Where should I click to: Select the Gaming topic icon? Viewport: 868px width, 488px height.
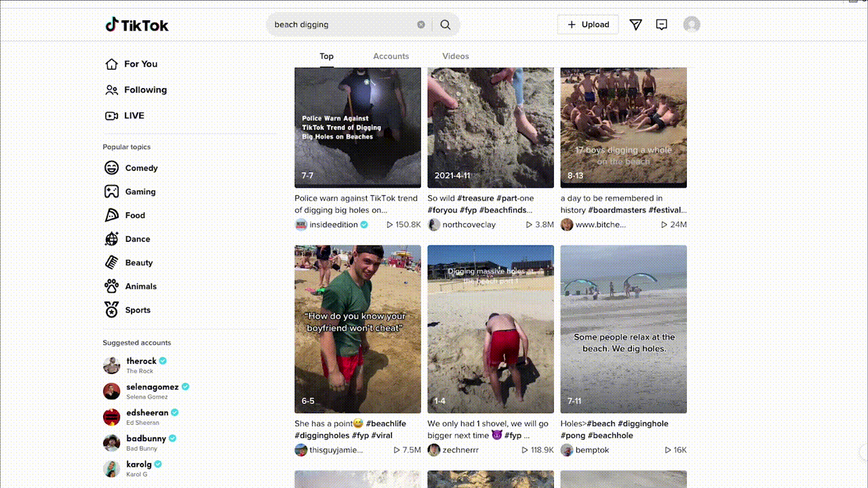(111, 191)
